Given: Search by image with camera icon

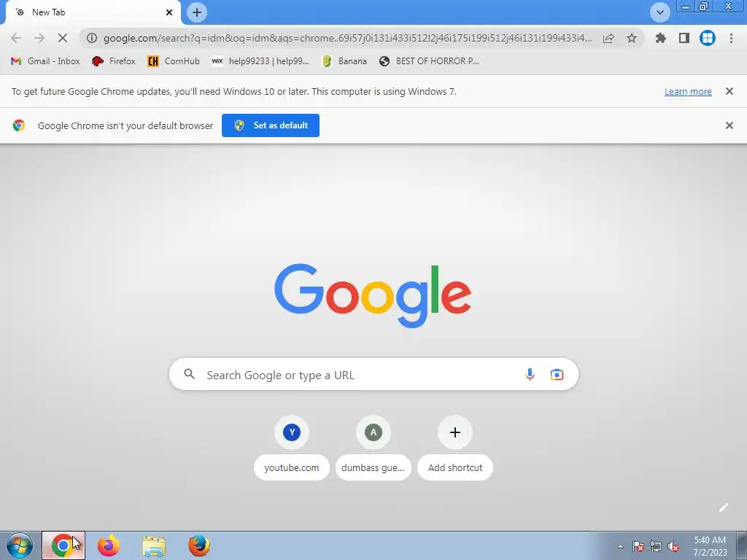Looking at the screenshot, I should (557, 374).
